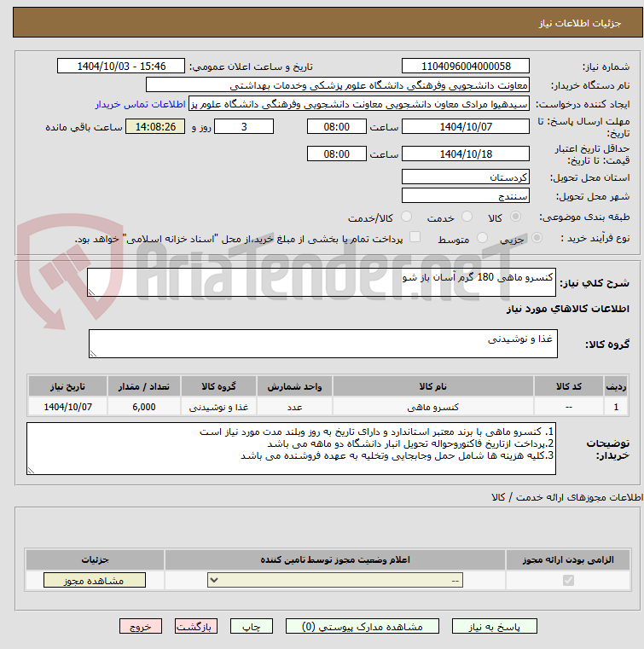
Task: Click the واحد شمارش column header
Action: click(294, 386)
